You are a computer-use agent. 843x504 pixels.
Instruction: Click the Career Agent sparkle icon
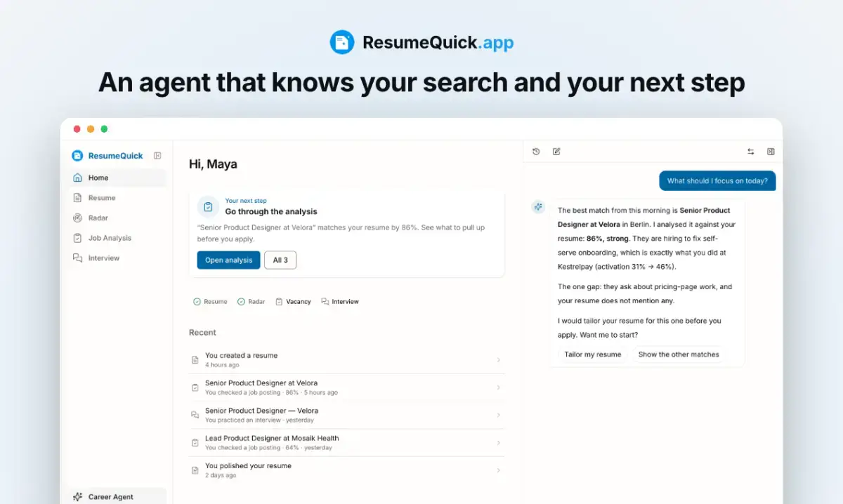tap(78, 496)
